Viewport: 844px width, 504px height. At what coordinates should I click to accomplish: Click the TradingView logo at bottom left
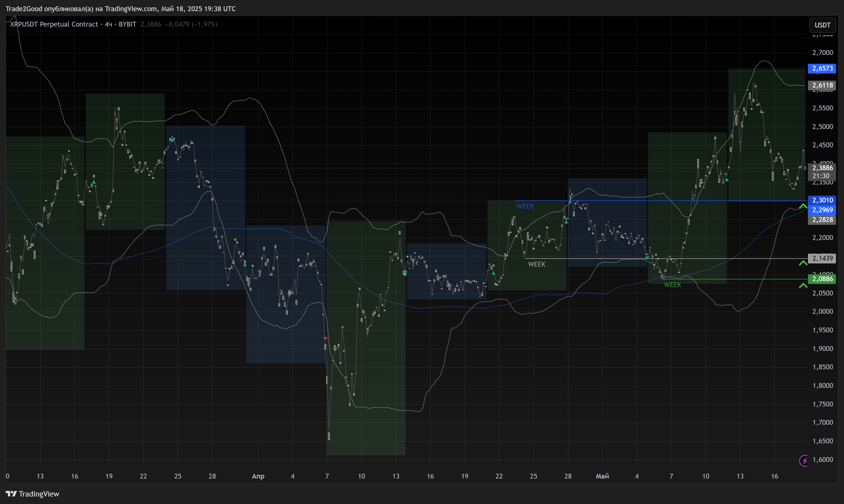coord(32,494)
